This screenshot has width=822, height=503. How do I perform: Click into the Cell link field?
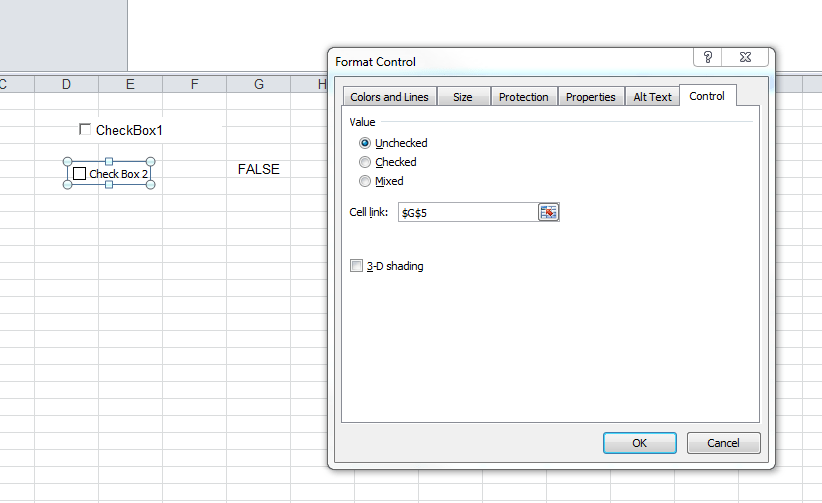[x=468, y=212]
